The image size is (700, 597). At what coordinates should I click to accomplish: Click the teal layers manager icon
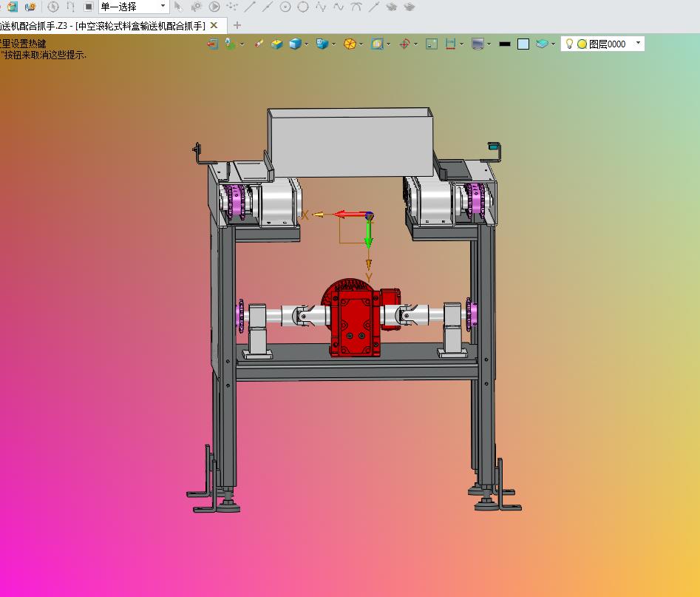542,44
